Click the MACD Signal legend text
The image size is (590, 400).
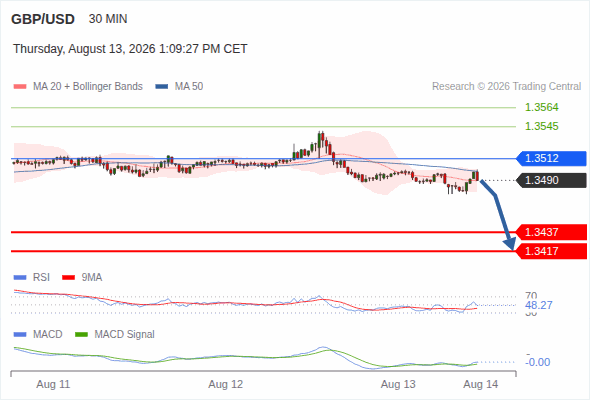coord(125,335)
